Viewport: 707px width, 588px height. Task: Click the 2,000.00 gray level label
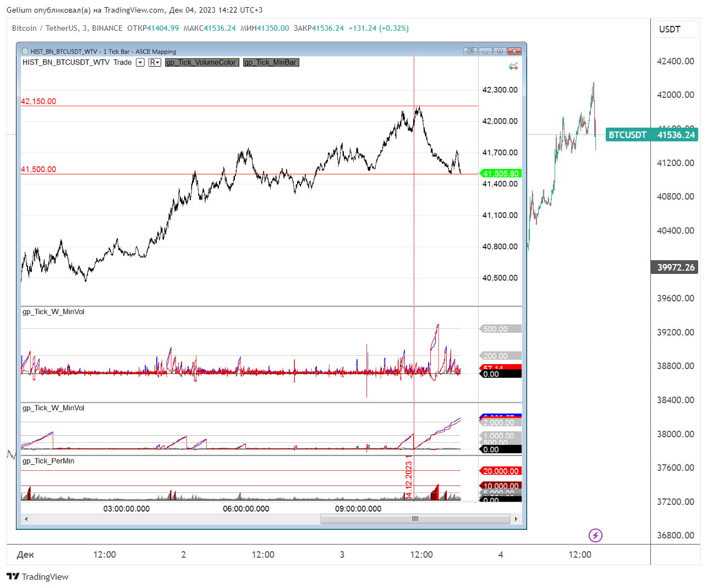(501, 422)
